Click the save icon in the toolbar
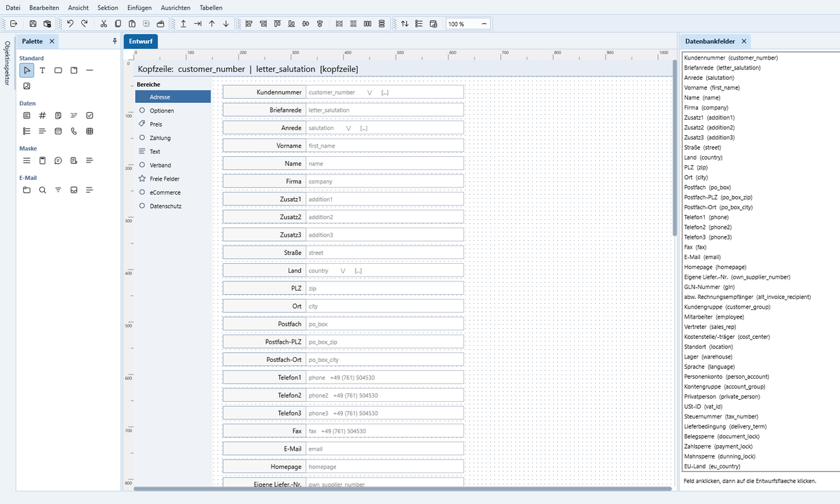840x504 pixels. point(33,24)
